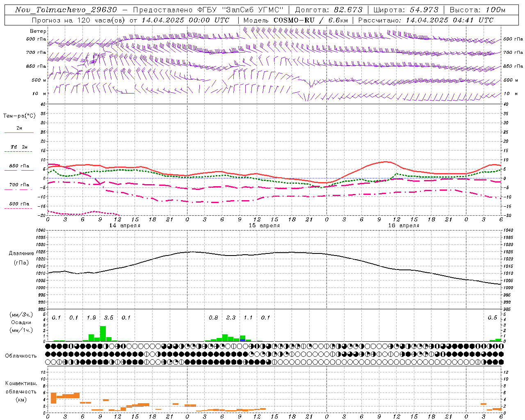525x420 pixels.
Task: Click the '700 гПа' entry in temperature legend
Action: tap(19, 185)
